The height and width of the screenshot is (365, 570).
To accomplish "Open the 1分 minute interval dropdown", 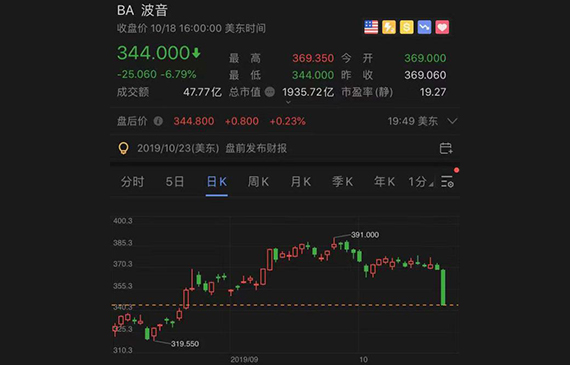I will coord(421,181).
